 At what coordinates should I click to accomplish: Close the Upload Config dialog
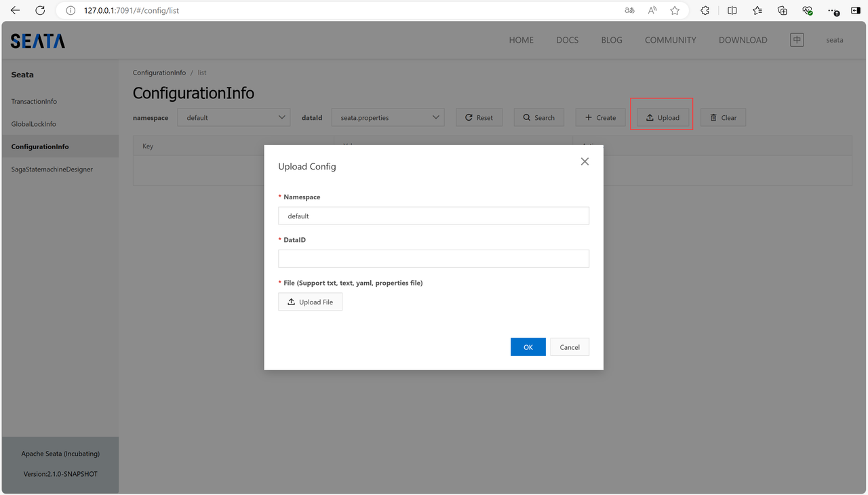(585, 161)
